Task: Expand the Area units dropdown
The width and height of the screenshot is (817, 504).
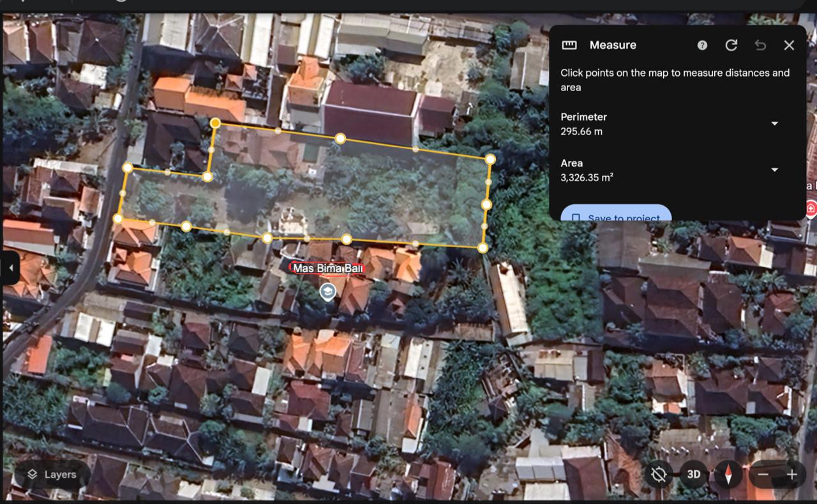Action: [x=774, y=170]
